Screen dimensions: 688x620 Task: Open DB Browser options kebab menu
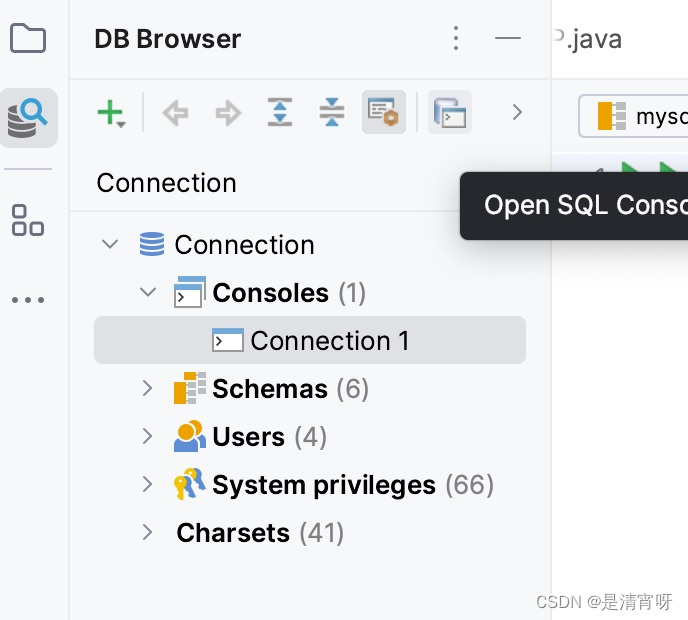point(456,38)
